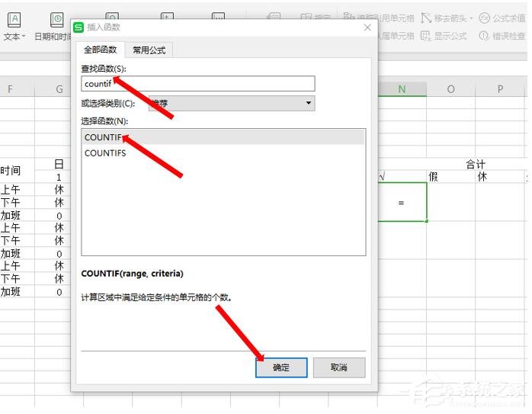
Task: Click the 时间 cell in column F
Action: click(17, 170)
